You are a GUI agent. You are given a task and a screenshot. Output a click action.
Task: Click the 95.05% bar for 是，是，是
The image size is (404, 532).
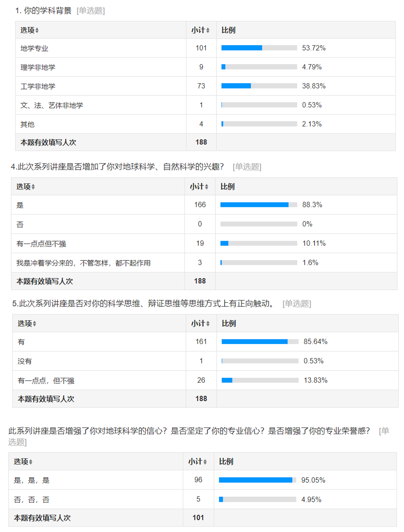point(257,480)
